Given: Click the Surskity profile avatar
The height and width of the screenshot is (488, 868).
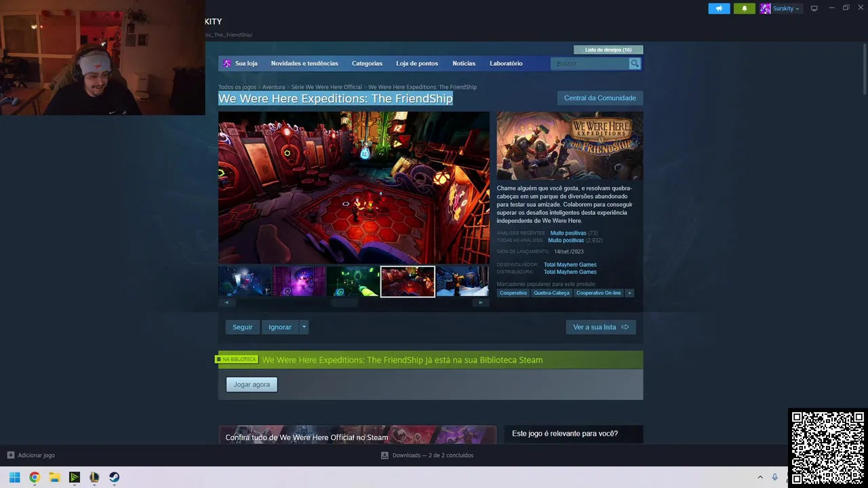Looking at the screenshot, I should [766, 8].
